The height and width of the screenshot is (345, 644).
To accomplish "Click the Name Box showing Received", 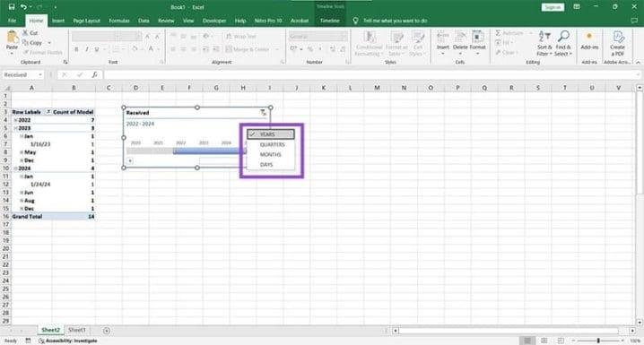I will coord(23,74).
